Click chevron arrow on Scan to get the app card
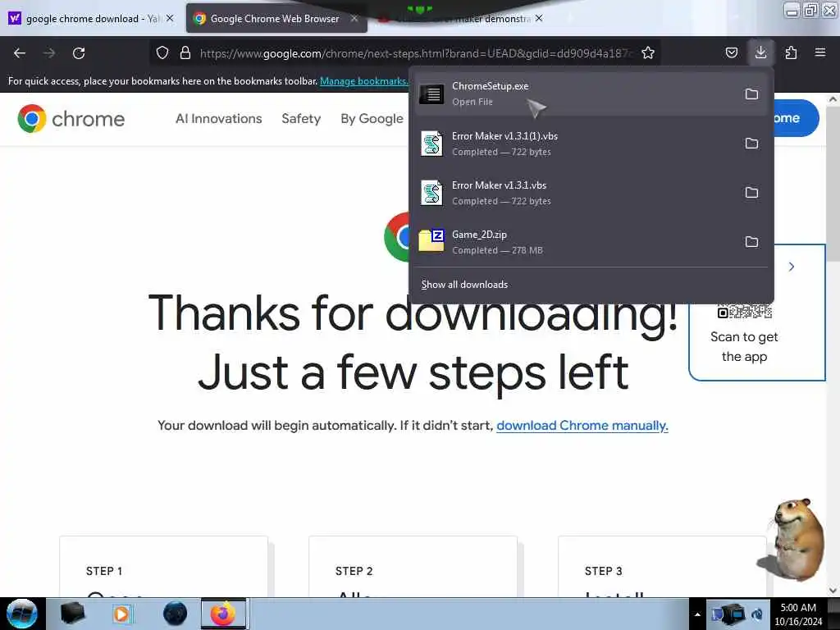This screenshot has height=630, width=840. click(792, 267)
